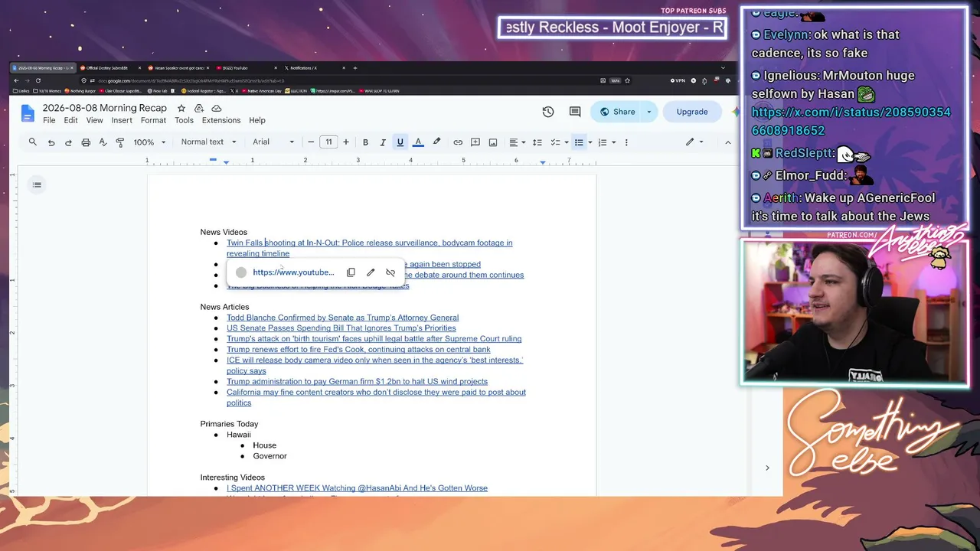Redo the last undone edit
Viewport: 980px width, 551px height.
(68, 142)
